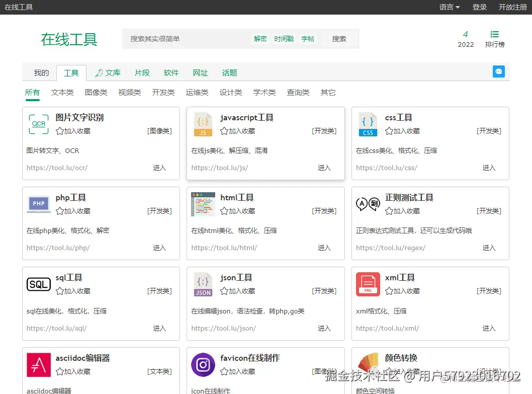Filter by 开发类 category
The height and width of the screenshot is (394, 532).
[x=163, y=93]
